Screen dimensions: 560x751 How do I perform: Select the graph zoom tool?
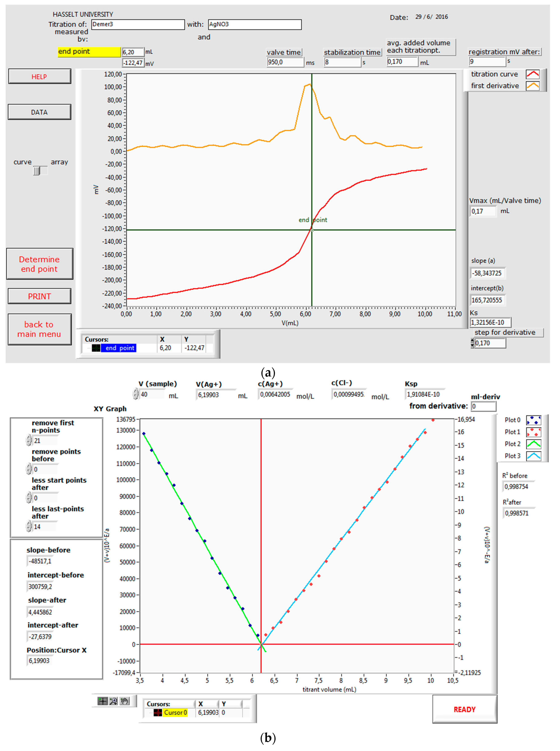point(114,701)
